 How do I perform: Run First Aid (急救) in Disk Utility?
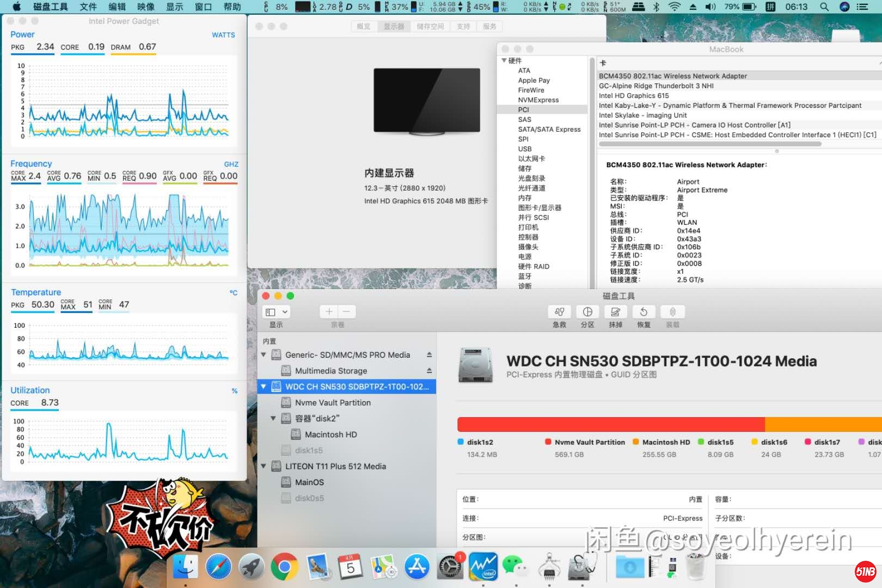coord(559,312)
